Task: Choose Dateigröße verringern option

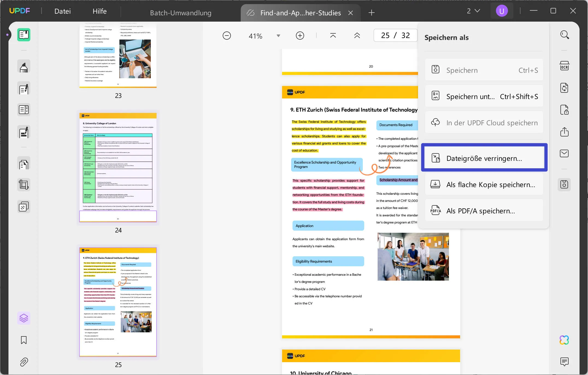Action: pos(484,158)
